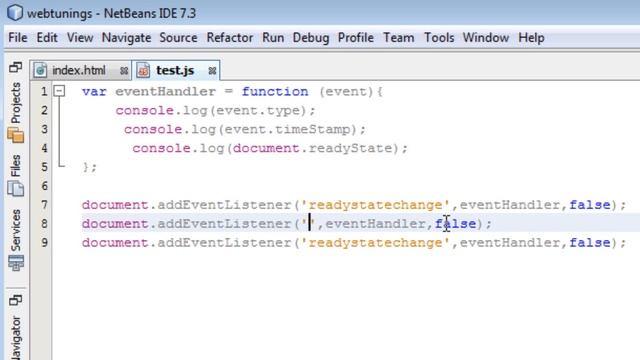Open the Projects side panel
This screenshot has height=360, width=640.
click(16, 103)
